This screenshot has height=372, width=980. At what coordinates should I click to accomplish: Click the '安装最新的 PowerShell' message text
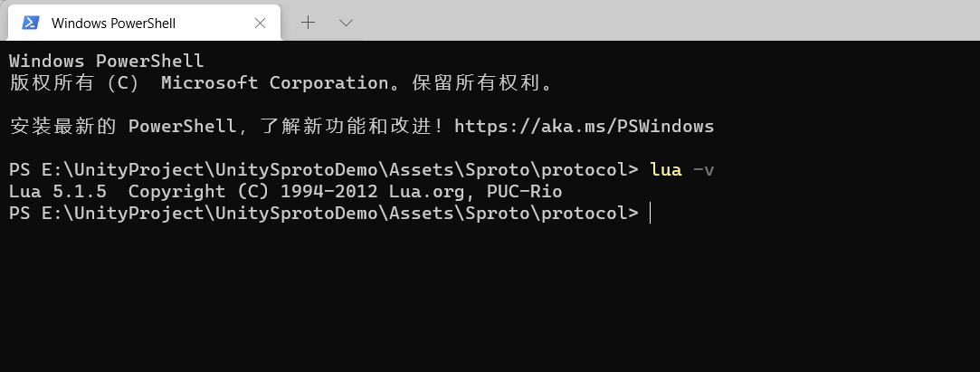(122, 127)
